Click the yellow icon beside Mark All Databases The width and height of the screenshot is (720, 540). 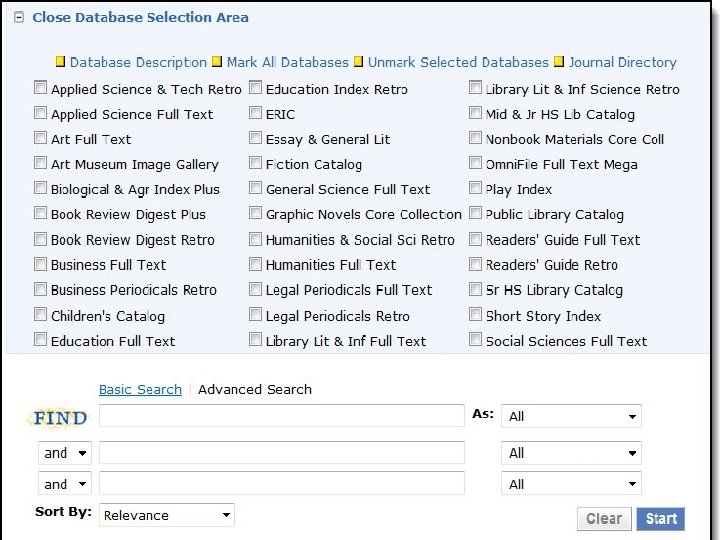click(217, 62)
